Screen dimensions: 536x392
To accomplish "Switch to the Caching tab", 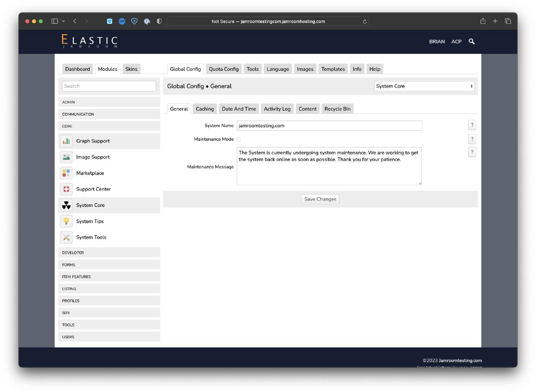I will 205,109.
